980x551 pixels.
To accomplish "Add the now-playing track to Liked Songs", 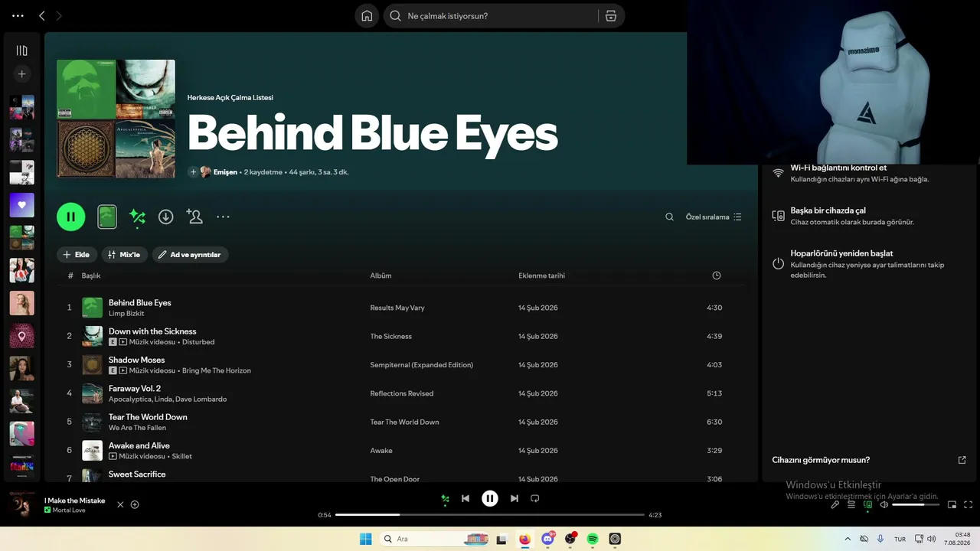I will coord(135,505).
